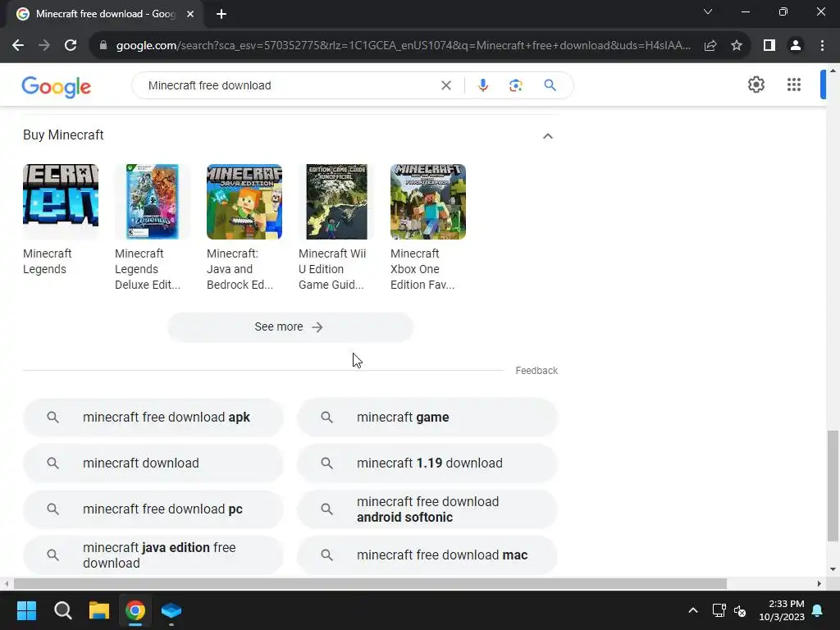This screenshot has width=840, height=630.
Task: Search by image with Google Lens
Action: 515,85
